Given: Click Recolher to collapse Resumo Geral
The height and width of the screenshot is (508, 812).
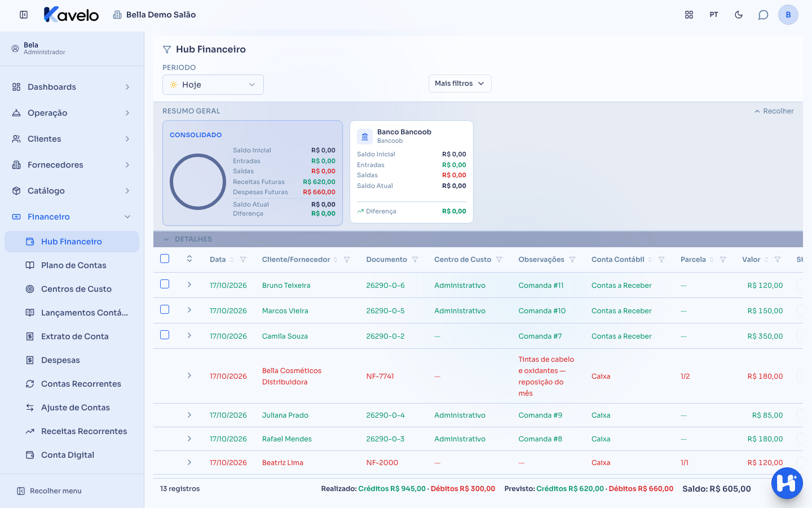Looking at the screenshot, I should point(774,111).
